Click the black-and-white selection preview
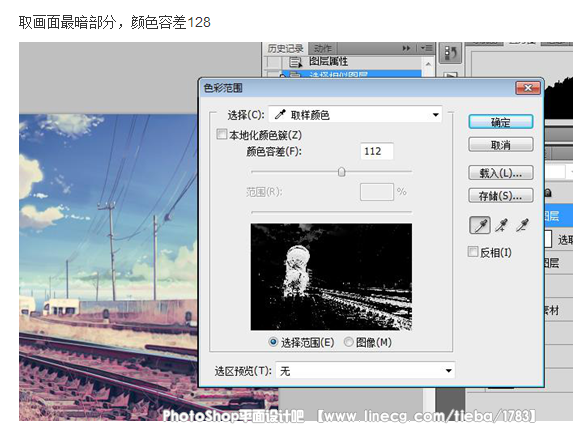 [331, 277]
